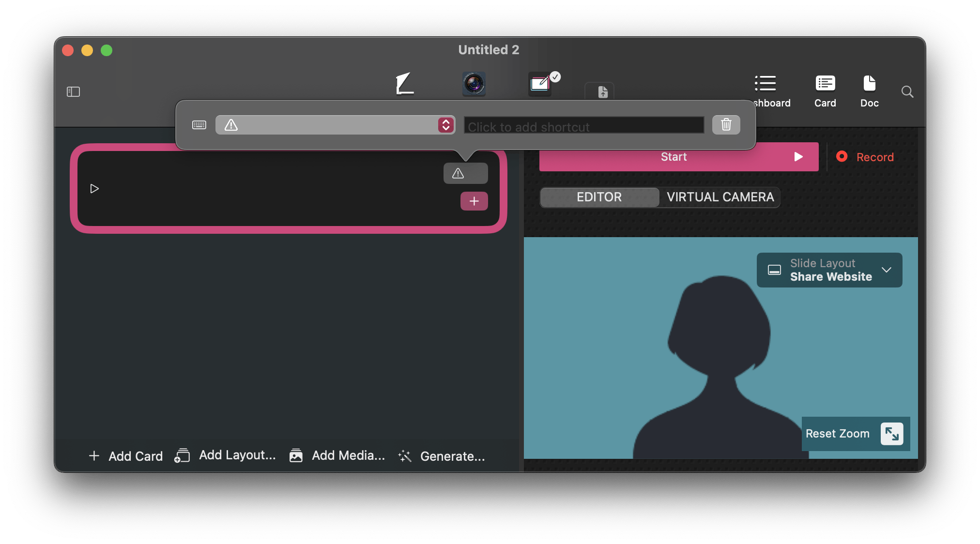
Task: Click the keyboard icon in popover
Action: pyautogui.click(x=199, y=125)
